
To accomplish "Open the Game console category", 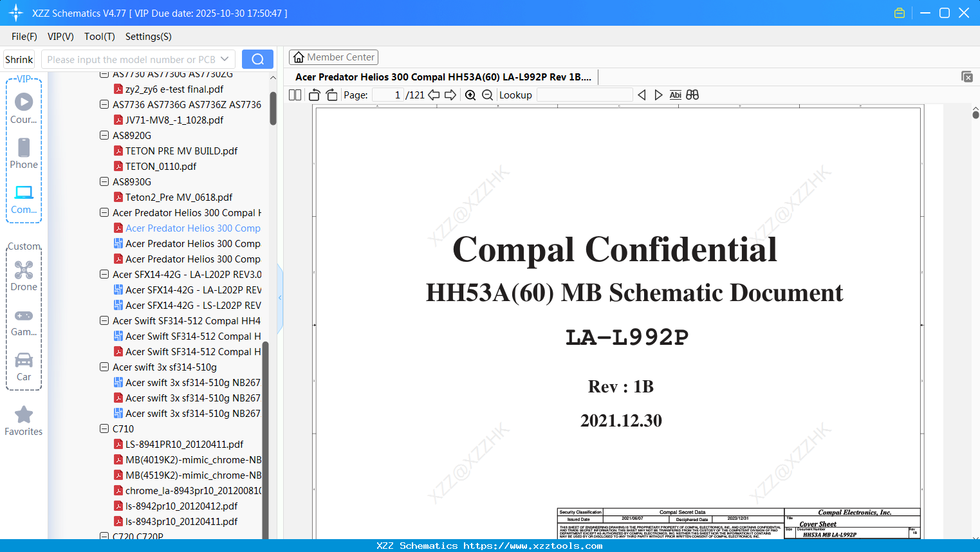I will coord(24,322).
